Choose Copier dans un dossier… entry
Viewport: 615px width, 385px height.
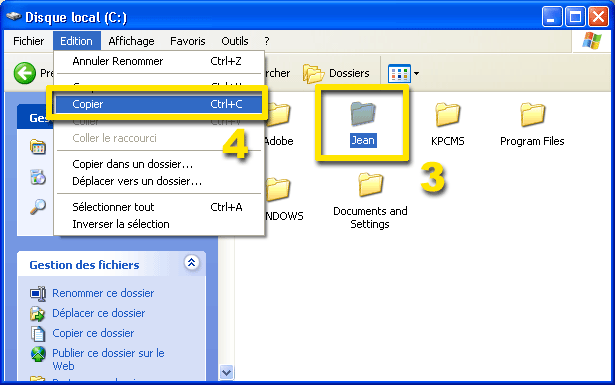(159, 164)
